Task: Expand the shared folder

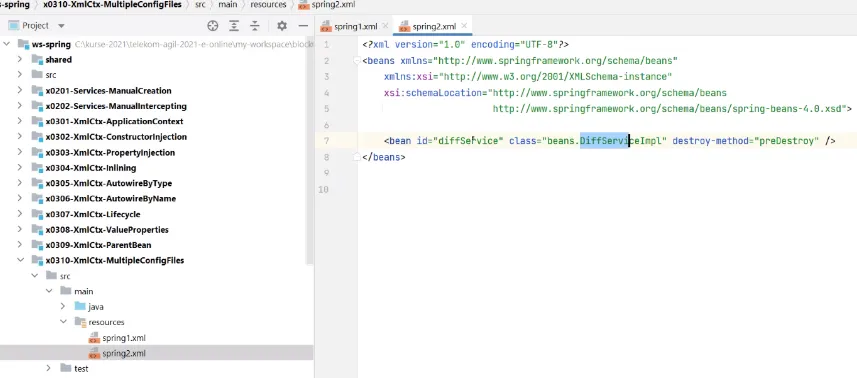Action: pyautogui.click(x=20, y=59)
